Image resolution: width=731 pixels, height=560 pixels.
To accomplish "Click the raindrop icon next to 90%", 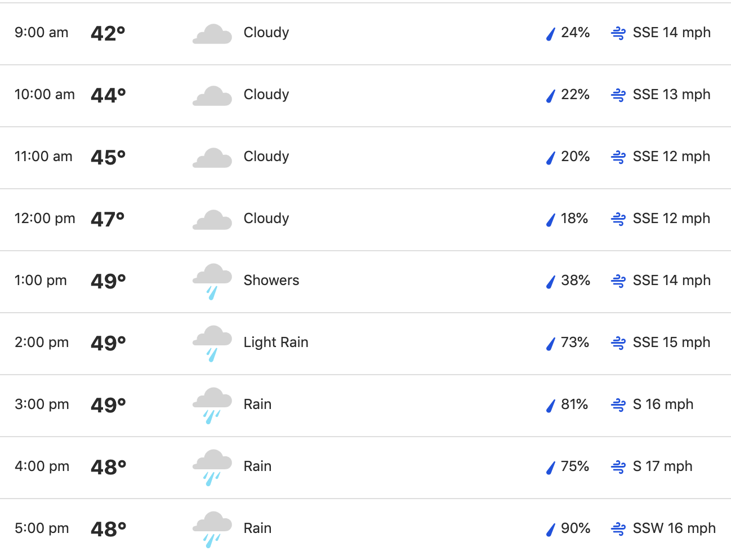I will click(551, 530).
